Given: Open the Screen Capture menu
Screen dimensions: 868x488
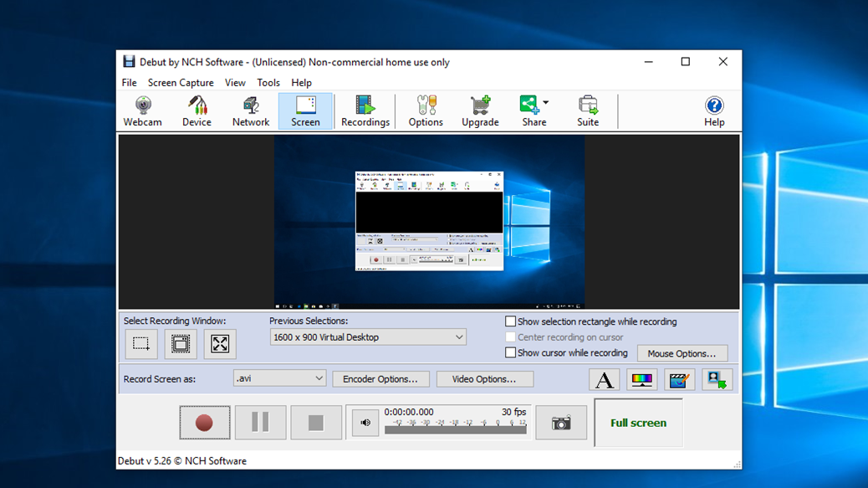Looking at the screenshot, I should (x=181, y=83).
